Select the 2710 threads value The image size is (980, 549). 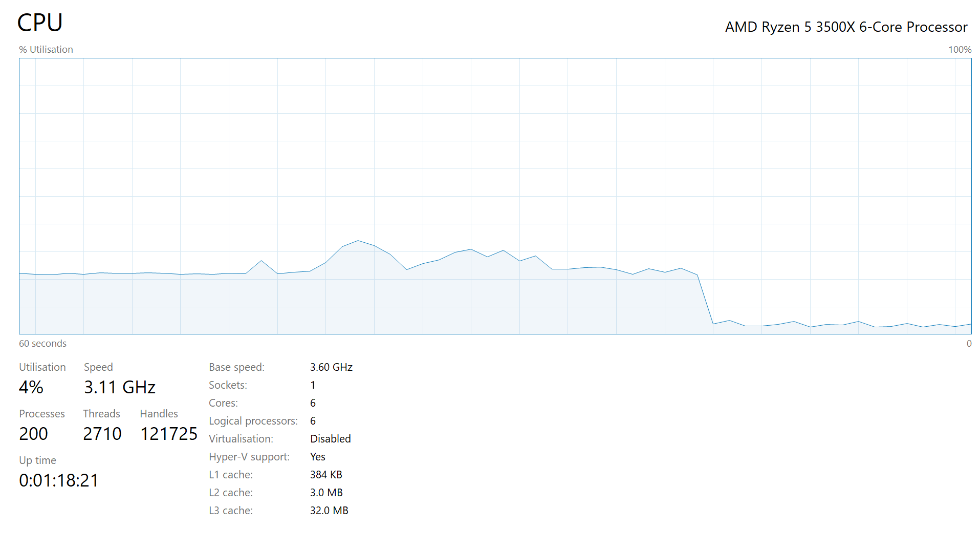click(x=102, y=434)
